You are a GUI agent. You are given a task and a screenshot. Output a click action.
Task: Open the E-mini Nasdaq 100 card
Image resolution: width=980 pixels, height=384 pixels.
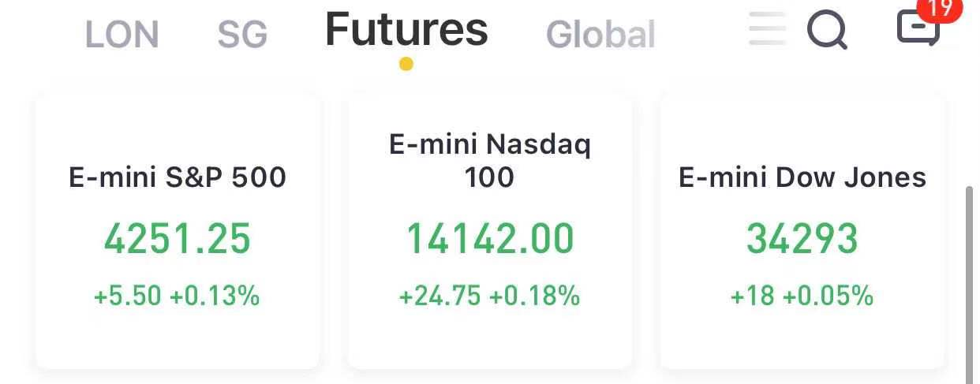pos(490,230)
